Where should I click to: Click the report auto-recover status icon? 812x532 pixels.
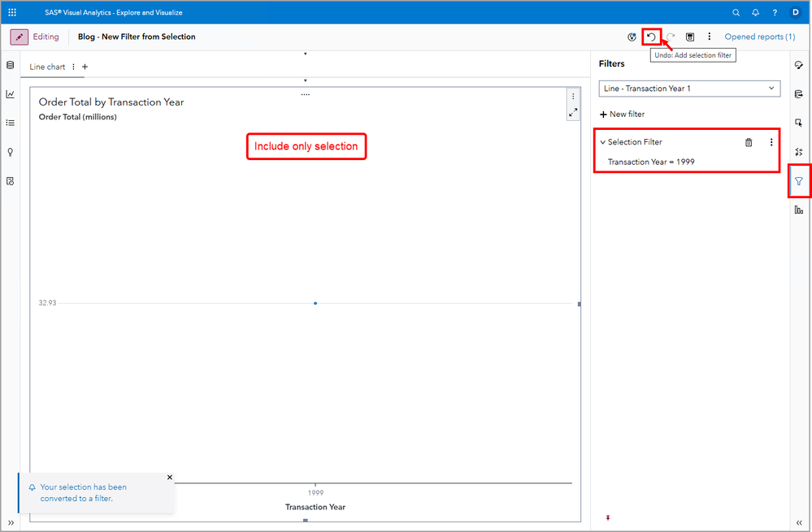632,37
